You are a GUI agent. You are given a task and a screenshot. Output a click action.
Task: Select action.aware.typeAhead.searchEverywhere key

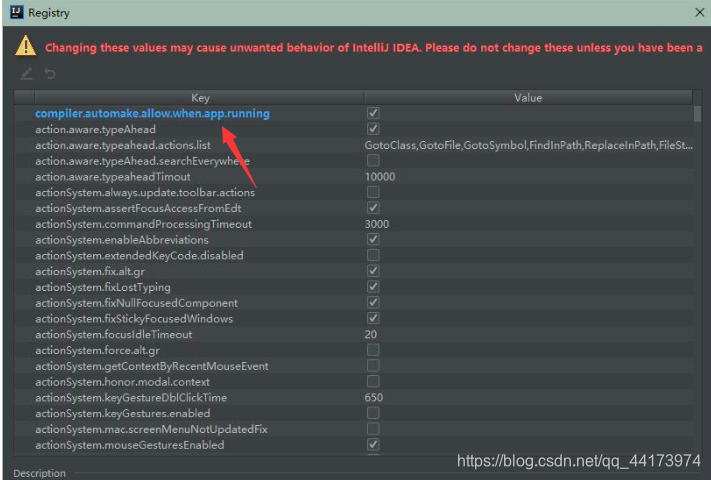pos(142,161)
